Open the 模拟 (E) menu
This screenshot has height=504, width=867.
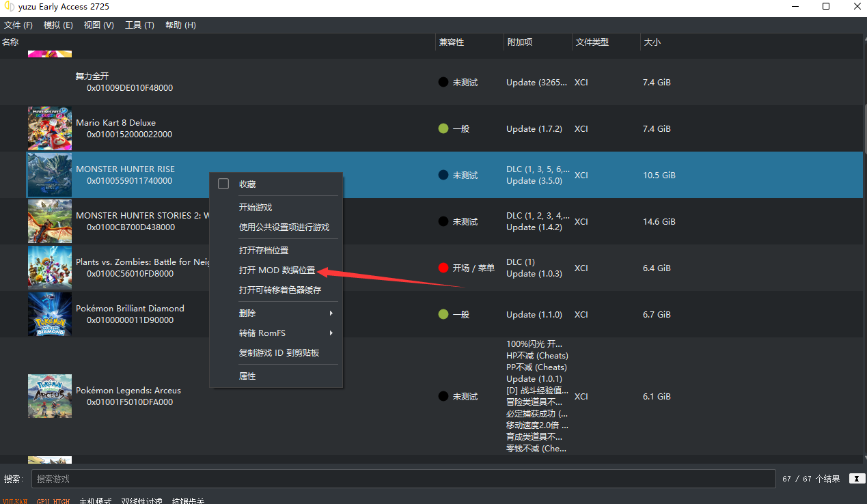58,25
